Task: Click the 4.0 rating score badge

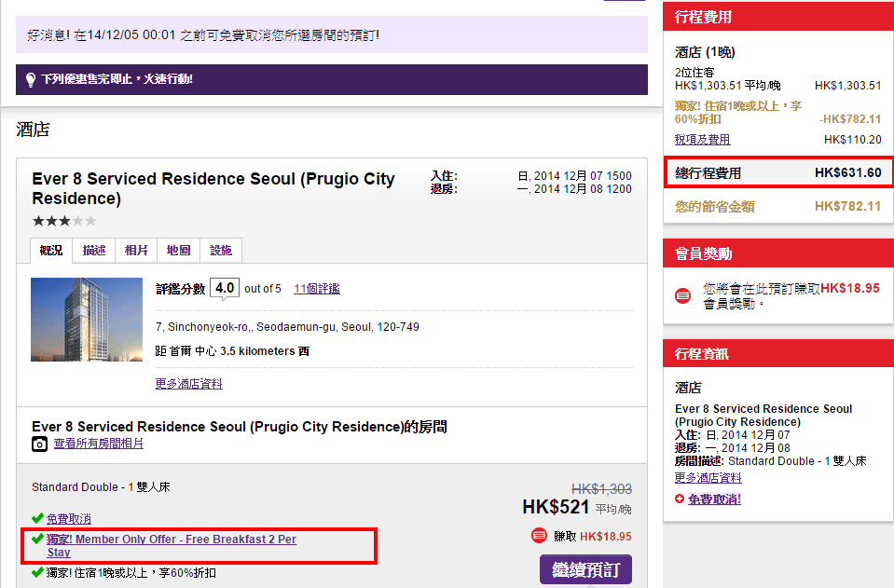Action: (224, 288)
